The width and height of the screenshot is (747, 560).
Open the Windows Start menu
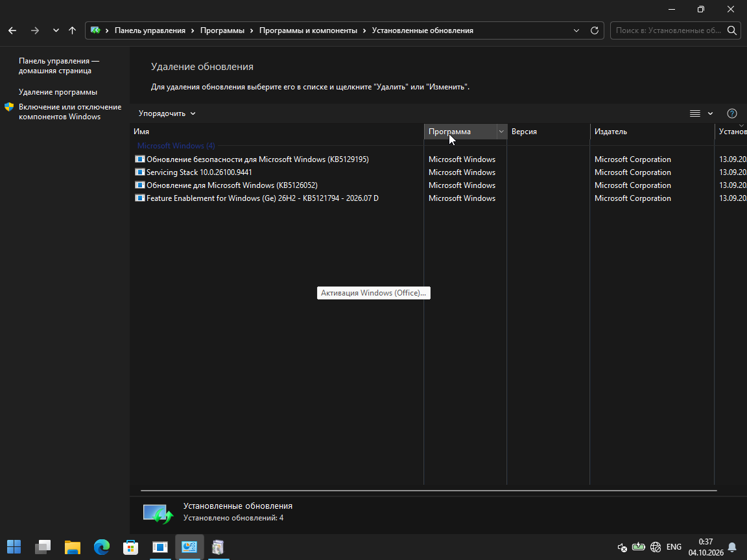[x=14, y=546]
